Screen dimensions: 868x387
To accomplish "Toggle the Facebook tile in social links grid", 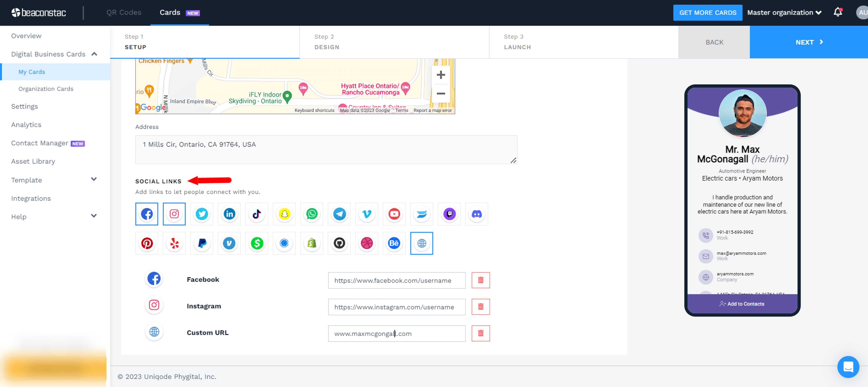I will [x=146, y=214].
